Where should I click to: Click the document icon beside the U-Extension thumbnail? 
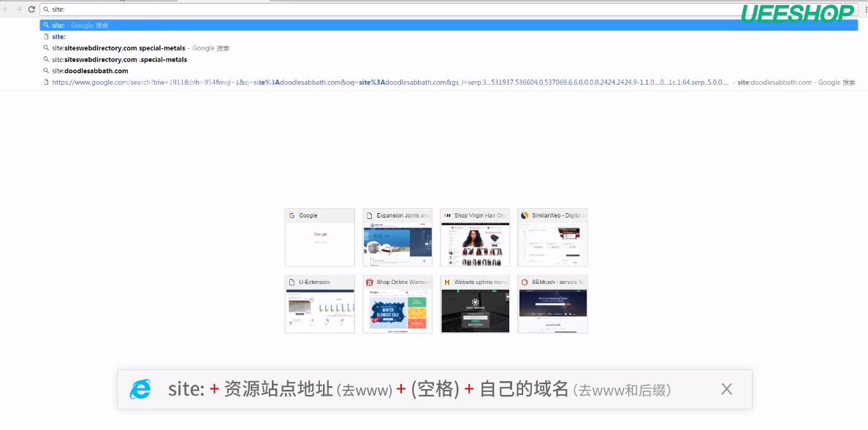point(291,281)
